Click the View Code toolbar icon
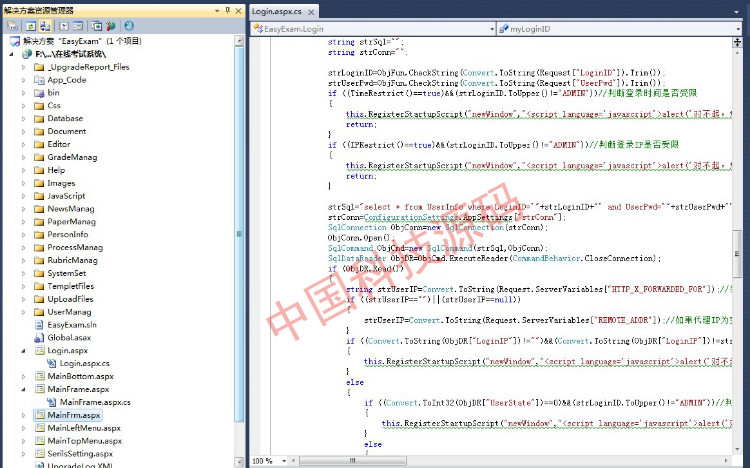The height and width of the screenshot is (468, 750). point(64,26)
